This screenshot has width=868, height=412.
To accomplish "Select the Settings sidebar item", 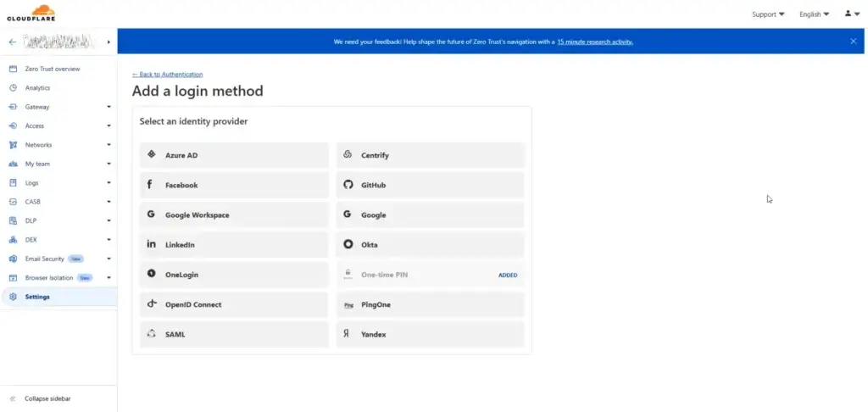I will pos(58,297).
